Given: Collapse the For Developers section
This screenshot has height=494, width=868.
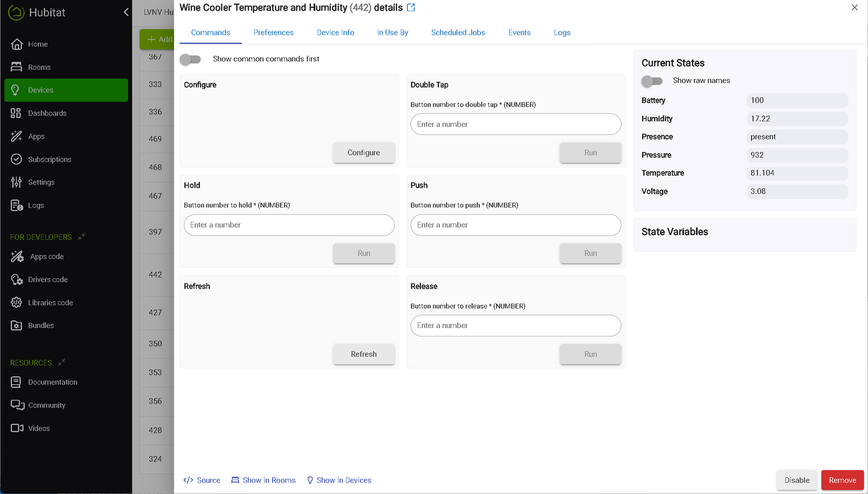Looking at the screenshot, I should click(x=82, y=237).
